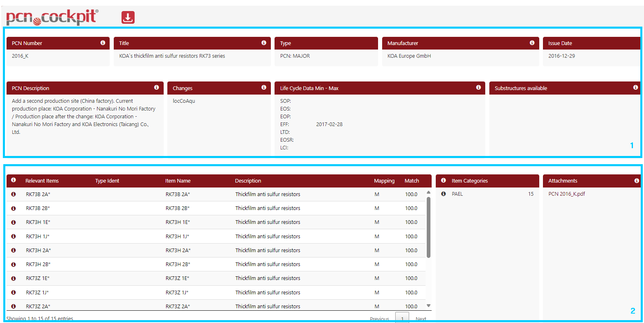Viewport: 644px width, 323px height.
Task: Sort table by Relevant Items column
Action: 42,181
